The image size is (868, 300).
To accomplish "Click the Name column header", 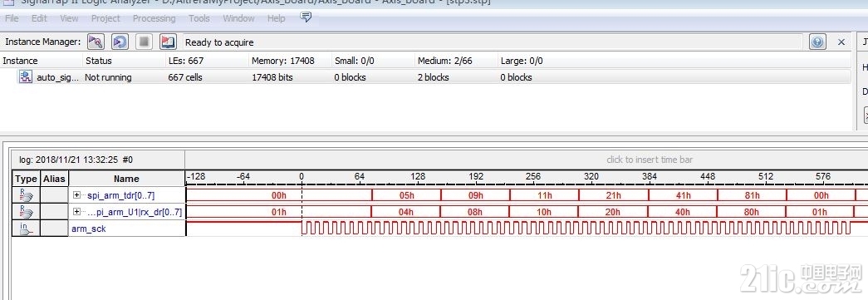I will coord(126,178).
